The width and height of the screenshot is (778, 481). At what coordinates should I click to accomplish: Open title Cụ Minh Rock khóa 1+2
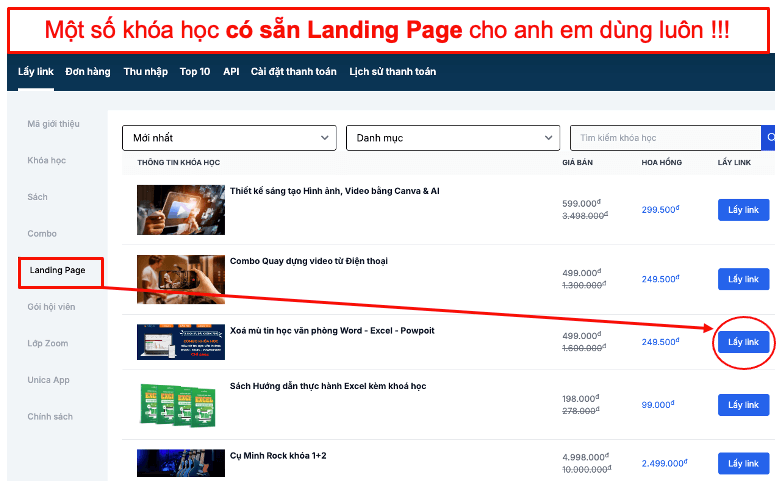point(278,456)
